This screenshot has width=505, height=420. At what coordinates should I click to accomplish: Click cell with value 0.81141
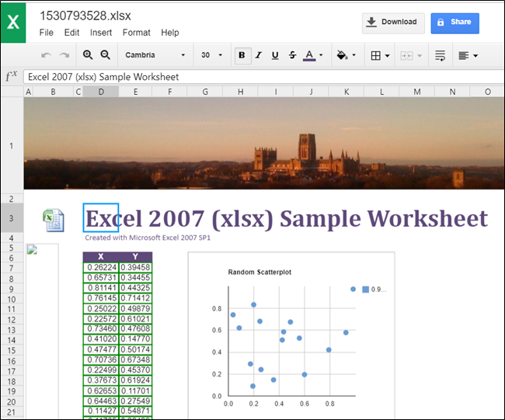pyautogui.click(x=101, y=288)
